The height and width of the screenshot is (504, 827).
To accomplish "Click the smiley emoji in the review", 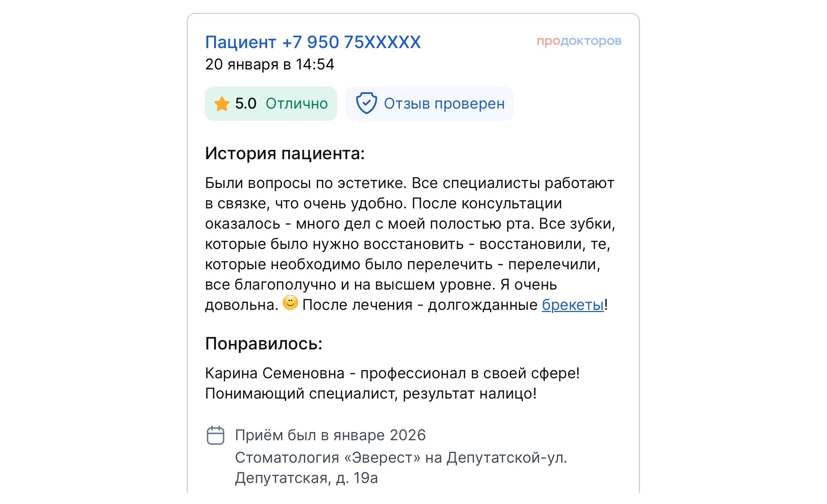I will coord(290,303).
